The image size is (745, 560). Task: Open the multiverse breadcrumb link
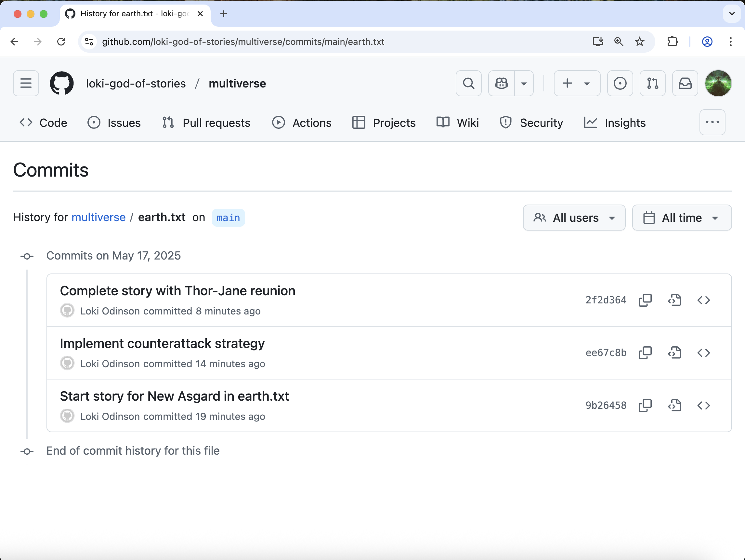(x=98, y=217)
